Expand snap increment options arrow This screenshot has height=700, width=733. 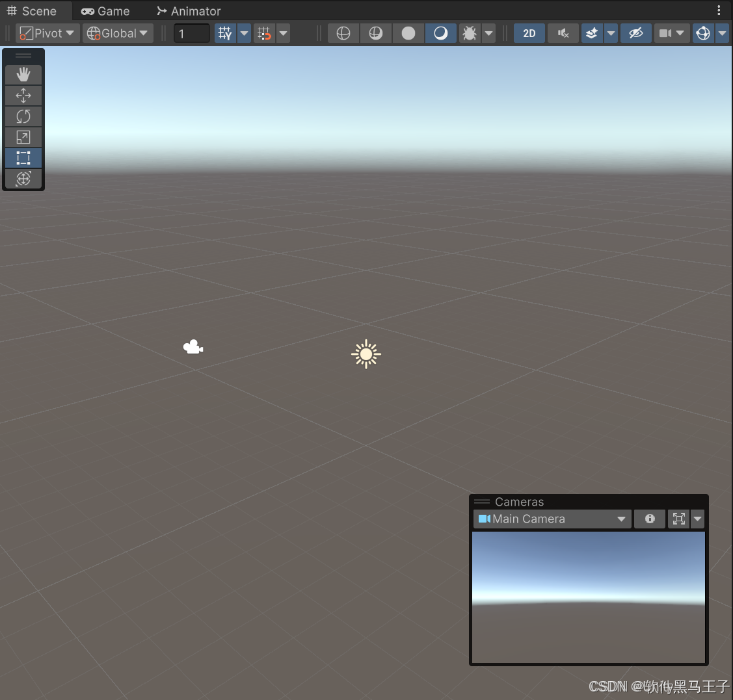click(284, 33)
